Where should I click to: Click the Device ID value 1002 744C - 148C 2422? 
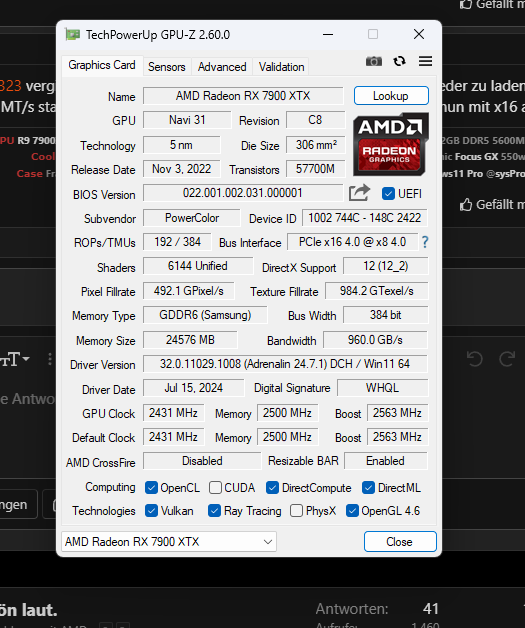tap(364, 218)
